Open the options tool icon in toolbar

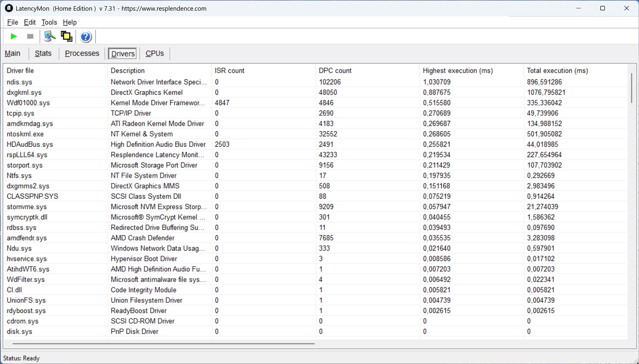point(49,37)
